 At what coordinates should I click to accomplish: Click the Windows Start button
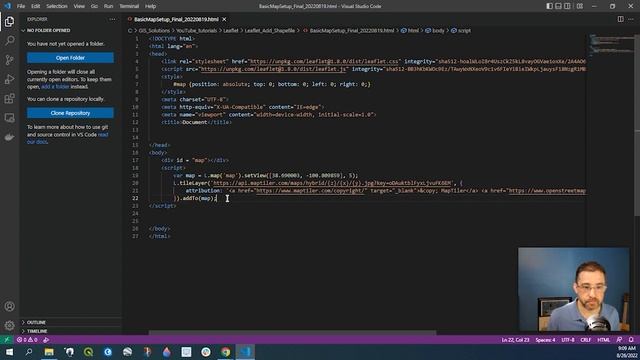[x=9, y=352]
